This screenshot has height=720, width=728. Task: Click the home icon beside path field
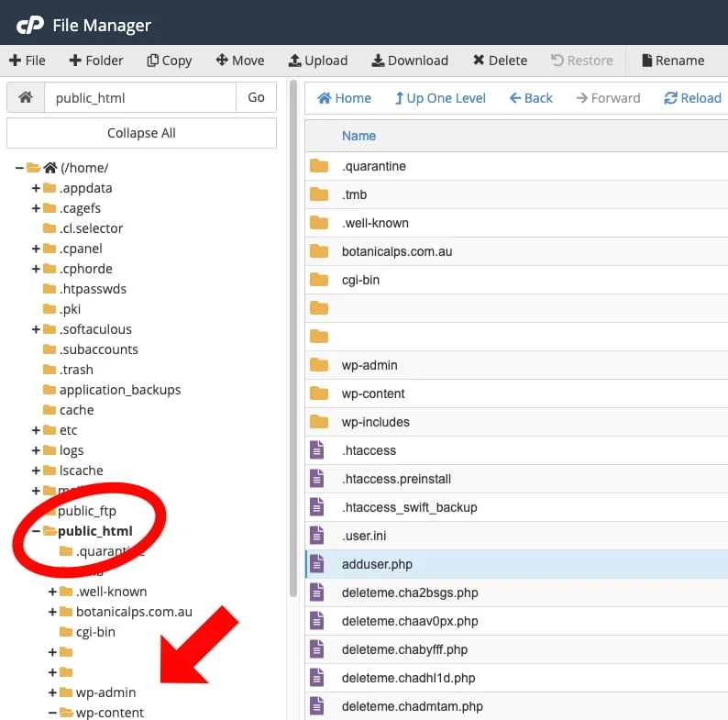(x=26, y=97)
